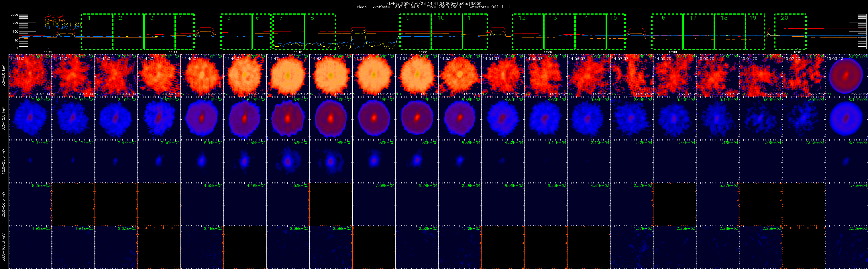
Task: Click the 15:00 tick label on time axis
Action: click(673, 52)
